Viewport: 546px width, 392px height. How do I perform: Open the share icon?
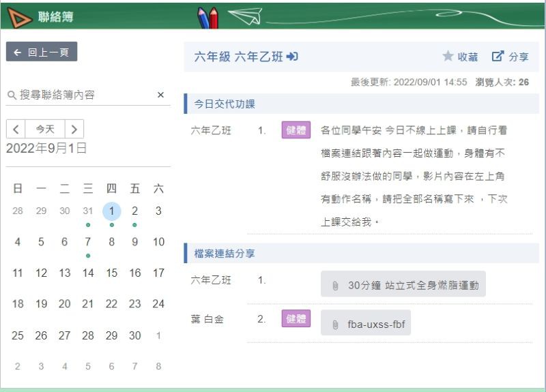coord(498,56)
